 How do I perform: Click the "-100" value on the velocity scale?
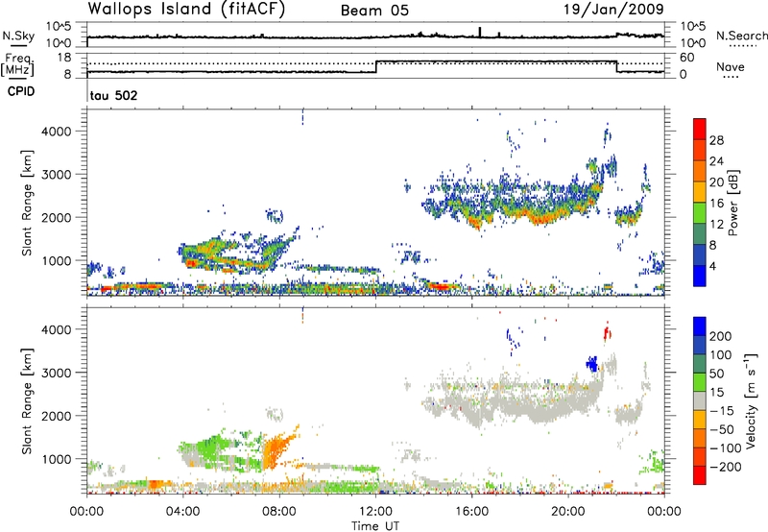(x=726, y=447)
